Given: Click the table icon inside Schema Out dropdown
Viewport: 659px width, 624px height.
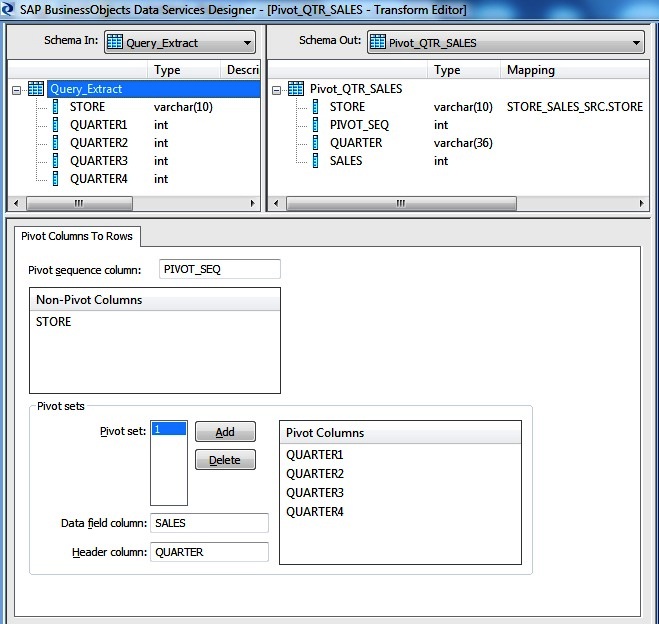Looking at the screenshot, I should (377, 42).
